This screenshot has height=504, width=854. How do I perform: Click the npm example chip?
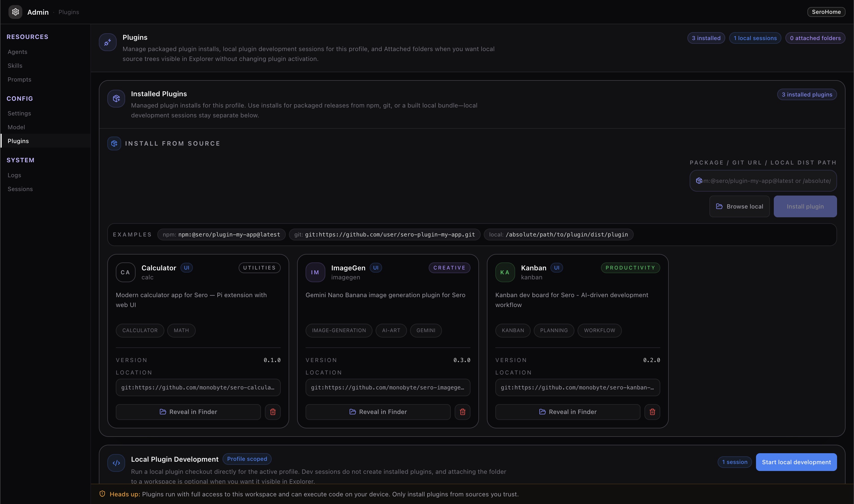[221, 234]
